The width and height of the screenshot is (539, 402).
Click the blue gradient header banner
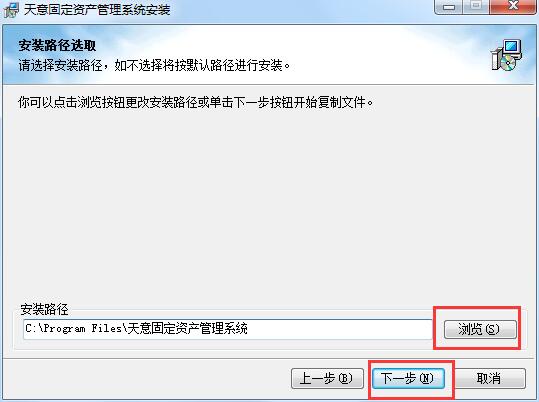pyautogui.click(x=270, y=55)
